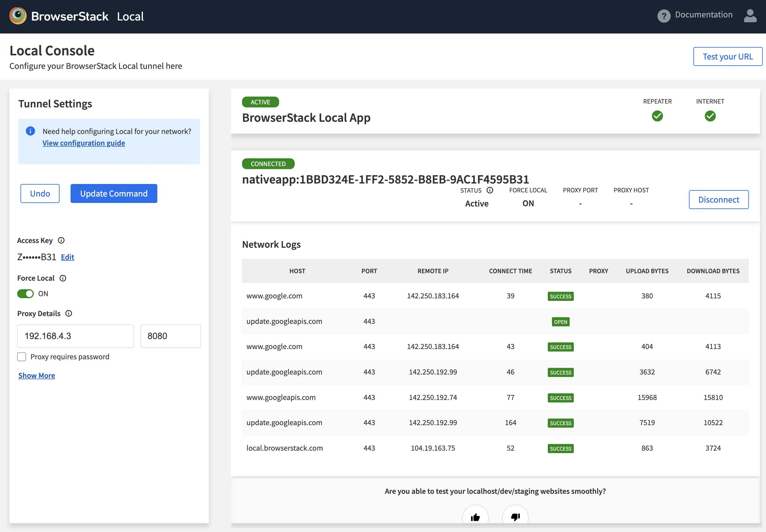The height and width of the screenshot is (532, 766).
Task: Click the Proxy Details info icon
Action: [69, 313]
